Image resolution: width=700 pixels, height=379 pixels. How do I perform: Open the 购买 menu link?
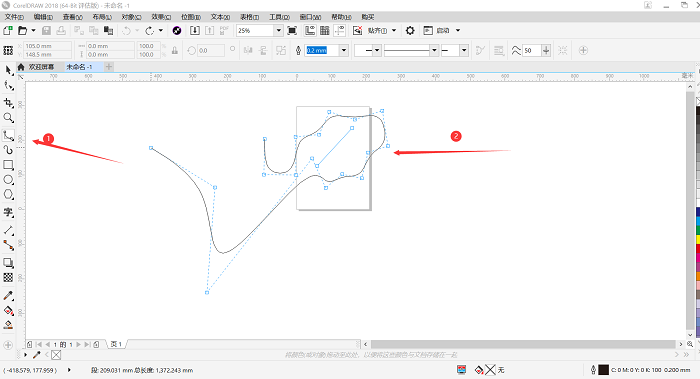[x=368, y=17]
